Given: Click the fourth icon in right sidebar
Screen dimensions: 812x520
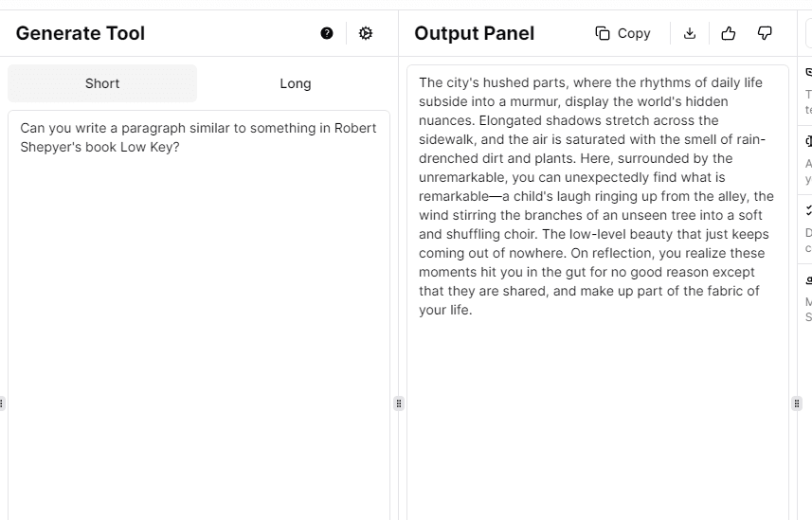Looking at the screenshot, I should [x=808, y=280].
